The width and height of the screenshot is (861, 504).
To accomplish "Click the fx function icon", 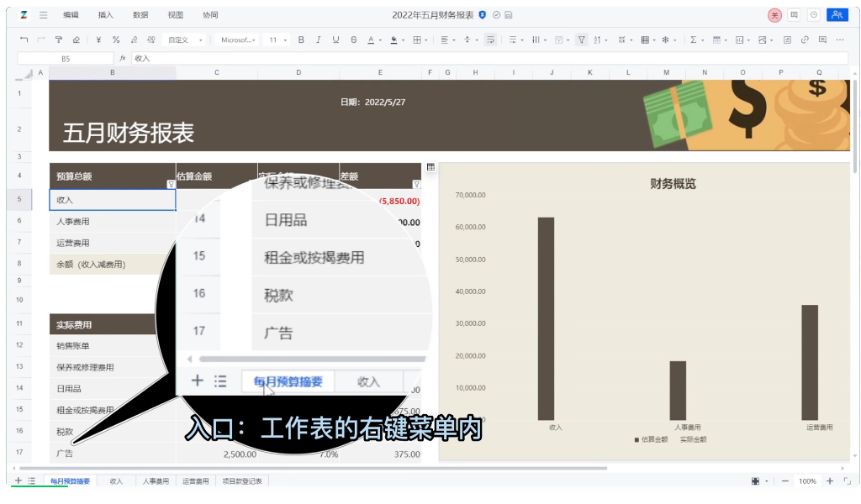I will [123, 58].
